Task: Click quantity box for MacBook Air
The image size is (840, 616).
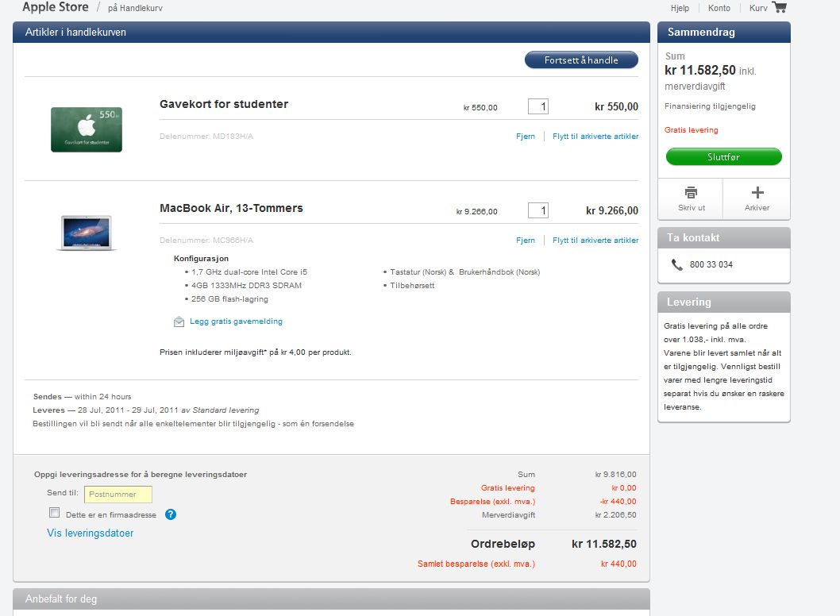Action: click(538, 210)
